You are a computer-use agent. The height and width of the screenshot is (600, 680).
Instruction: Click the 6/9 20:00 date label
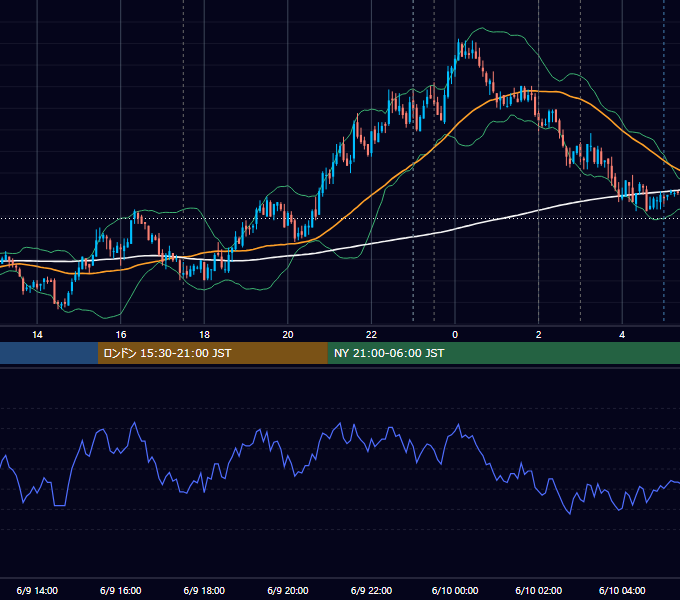(288, 590)
